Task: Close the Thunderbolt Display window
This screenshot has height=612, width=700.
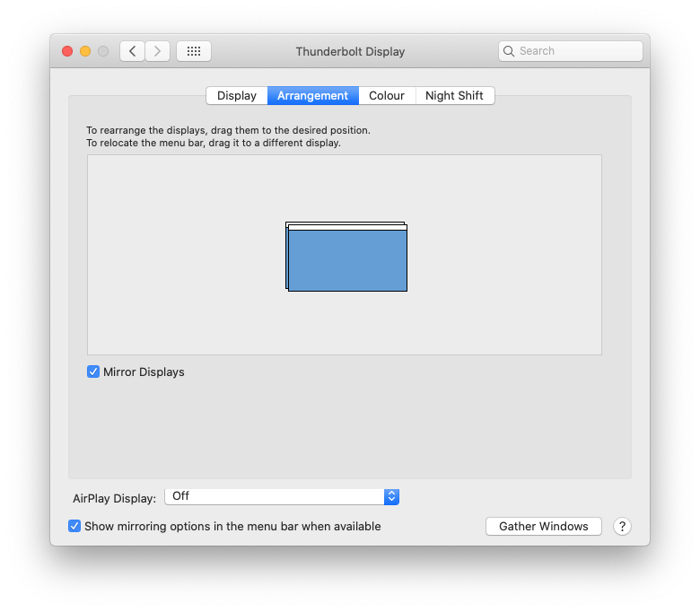Action: [67, 51]
